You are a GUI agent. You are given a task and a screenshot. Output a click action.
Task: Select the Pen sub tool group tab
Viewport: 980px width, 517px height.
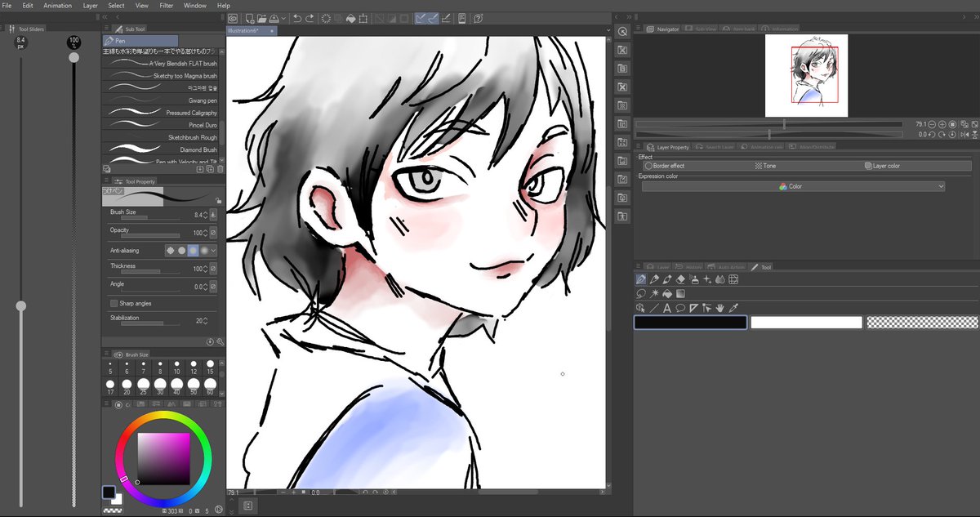140,40
